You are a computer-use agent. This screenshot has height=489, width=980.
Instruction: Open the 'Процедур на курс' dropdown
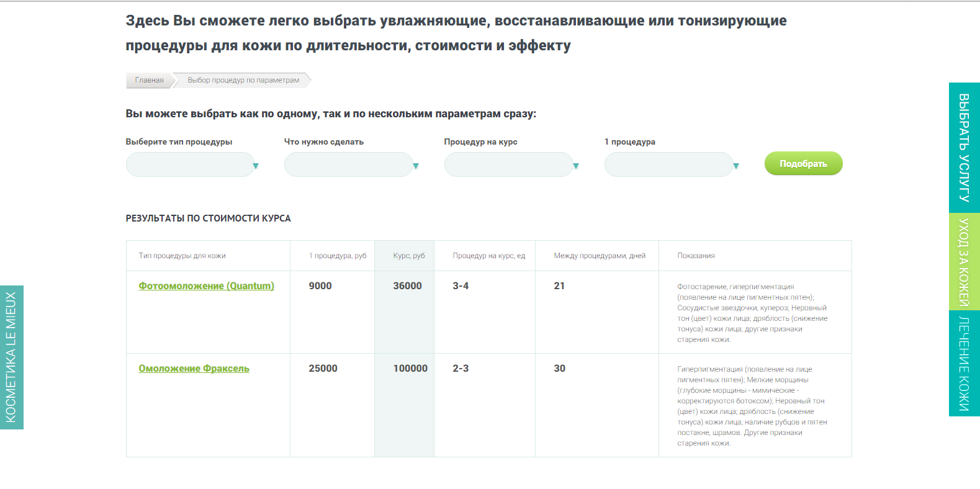click(512, 164)
